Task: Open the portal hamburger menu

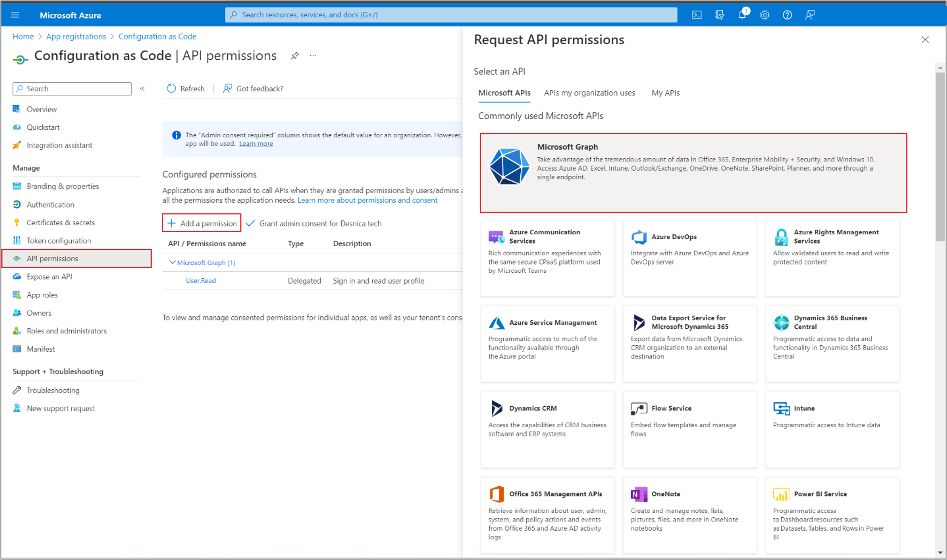Action: [x=15, y=15]
